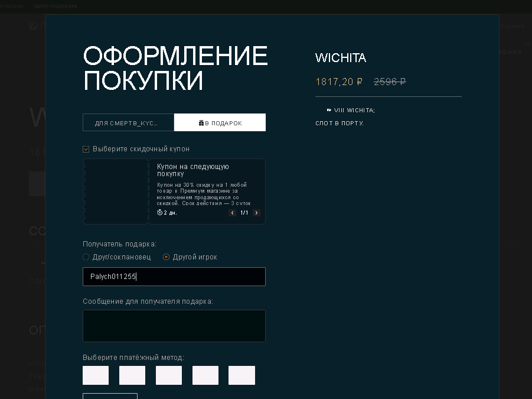Go to the next coupon arrow
This screenshot has height=399, width=532.
[x=256, y=213]
